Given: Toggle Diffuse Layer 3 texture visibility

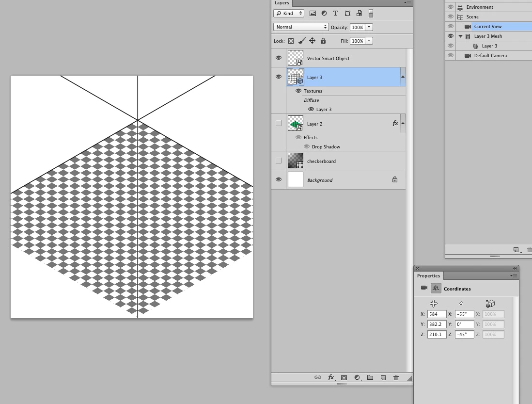Looking at the screenshot, I should pyautogui.click(x=311, y=109).
